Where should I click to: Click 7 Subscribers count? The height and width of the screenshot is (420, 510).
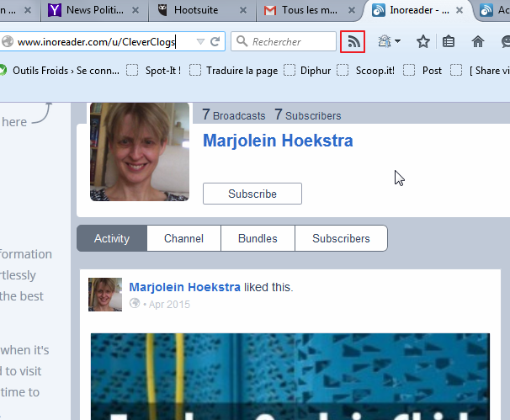click(308, 114)
